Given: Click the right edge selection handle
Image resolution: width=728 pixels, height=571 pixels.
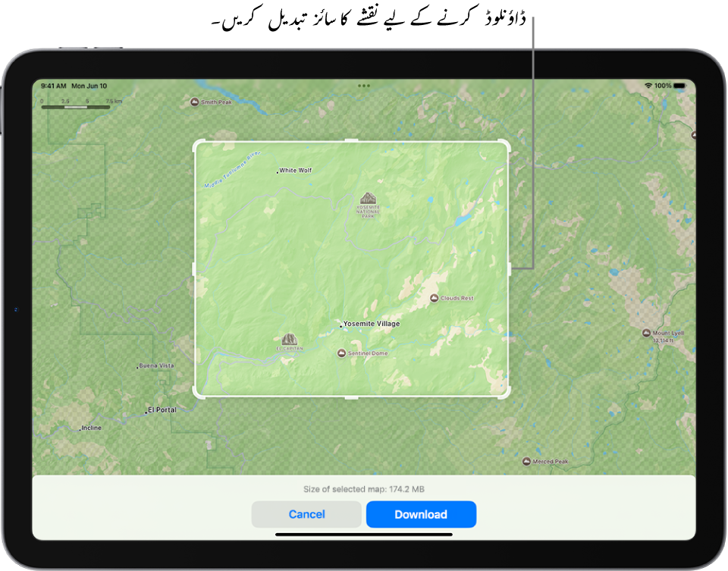Looking at the screenshot, I should tap(510, 268).
